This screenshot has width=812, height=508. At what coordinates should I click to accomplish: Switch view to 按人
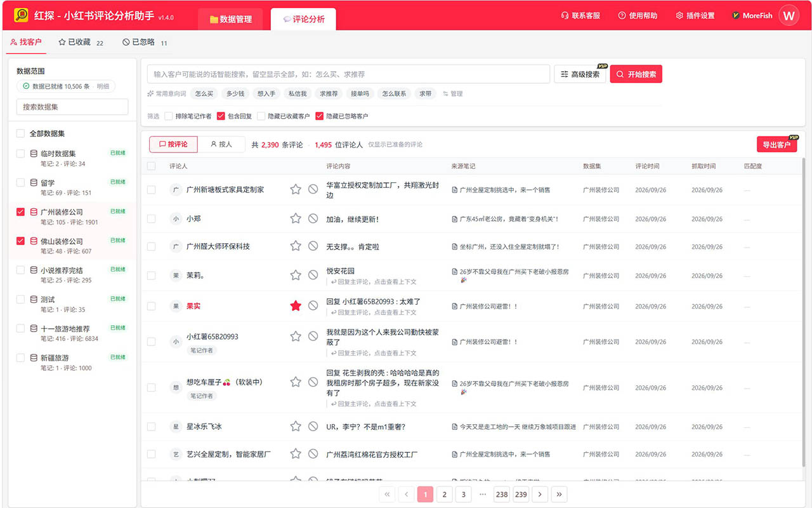pos(221,144)
